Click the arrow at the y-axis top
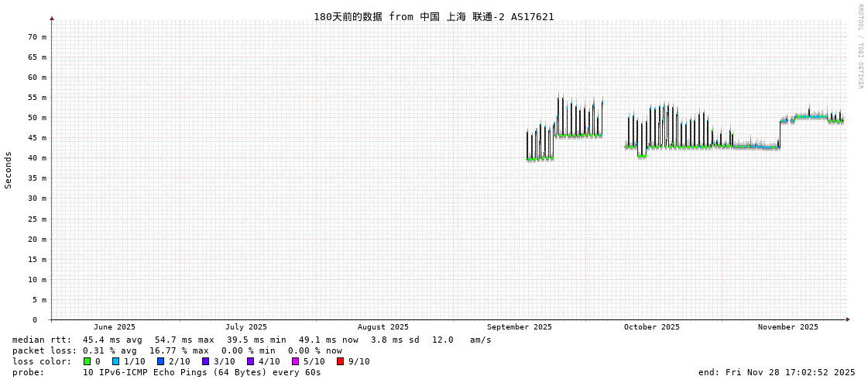Screen dimensions: 868x383 coord(52,18)
